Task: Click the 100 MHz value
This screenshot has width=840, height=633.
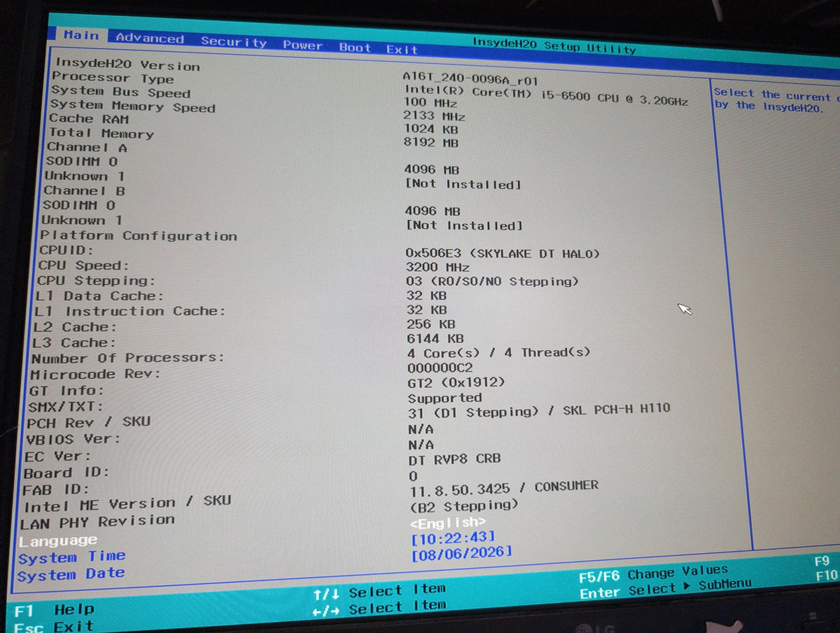Action: point(430,102)
